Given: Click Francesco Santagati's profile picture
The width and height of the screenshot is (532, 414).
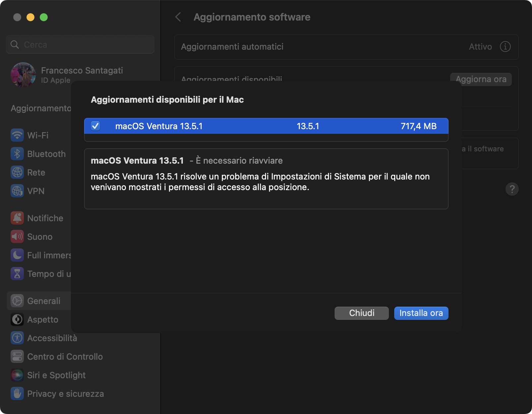Looking at the screenshot, I should tap(23, 75).
